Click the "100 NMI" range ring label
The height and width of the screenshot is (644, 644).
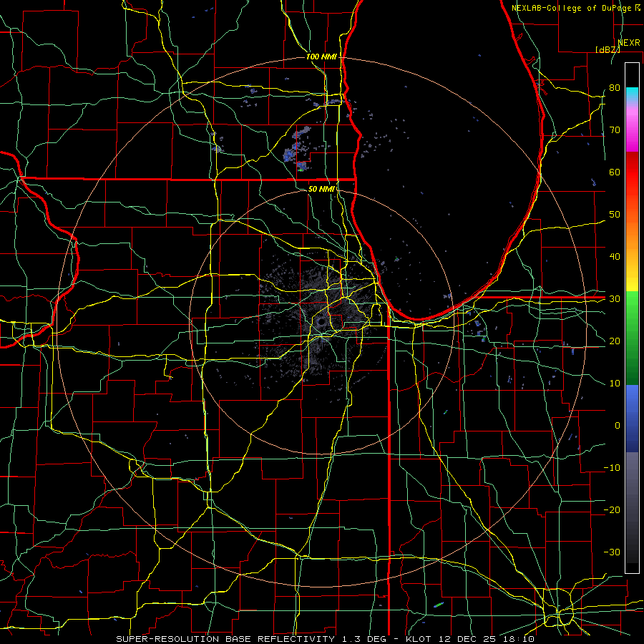pos(321,57)
